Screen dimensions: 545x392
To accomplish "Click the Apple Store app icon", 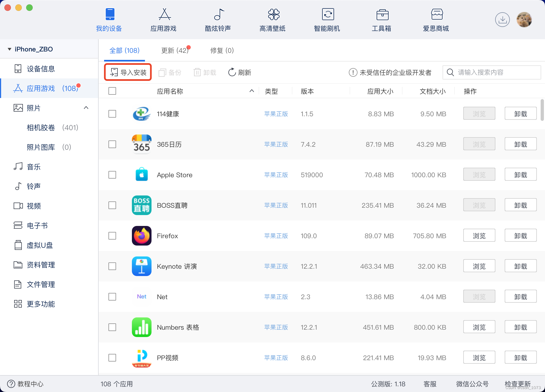I will pyautogui.click(x=141, y=175).
